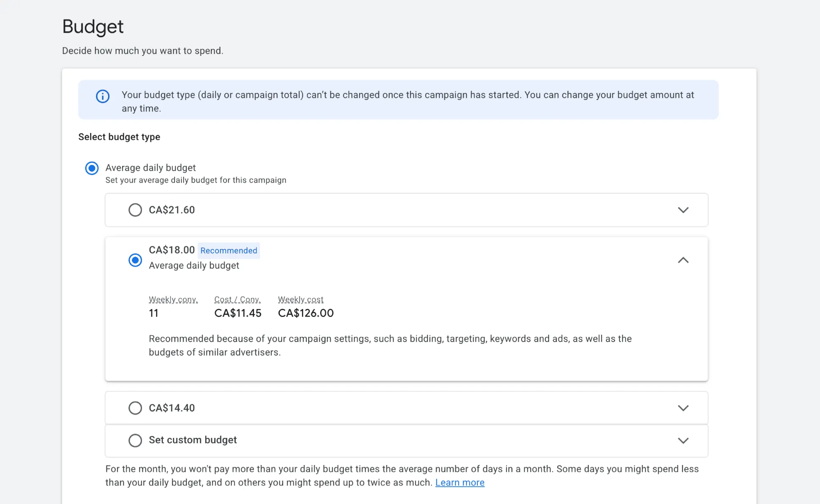This screenshot has width=820, height=504.
Task: Click the Cost / Conv. metric label
Action: coord(237,300)
